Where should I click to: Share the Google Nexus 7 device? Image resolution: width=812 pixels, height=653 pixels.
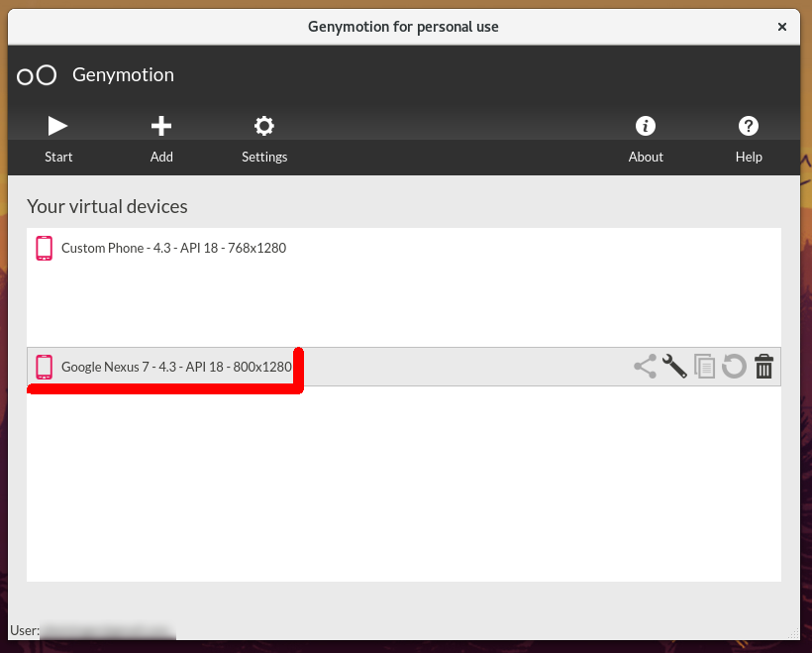coord(645,367)
